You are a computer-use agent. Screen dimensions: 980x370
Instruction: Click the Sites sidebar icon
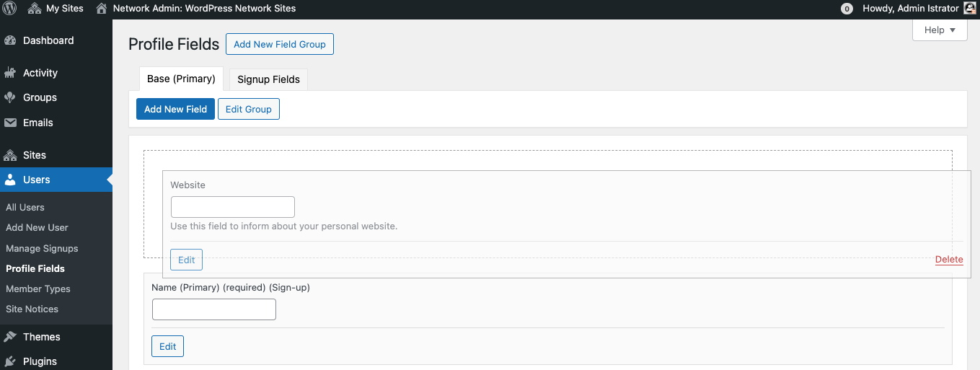coord(10,155)
